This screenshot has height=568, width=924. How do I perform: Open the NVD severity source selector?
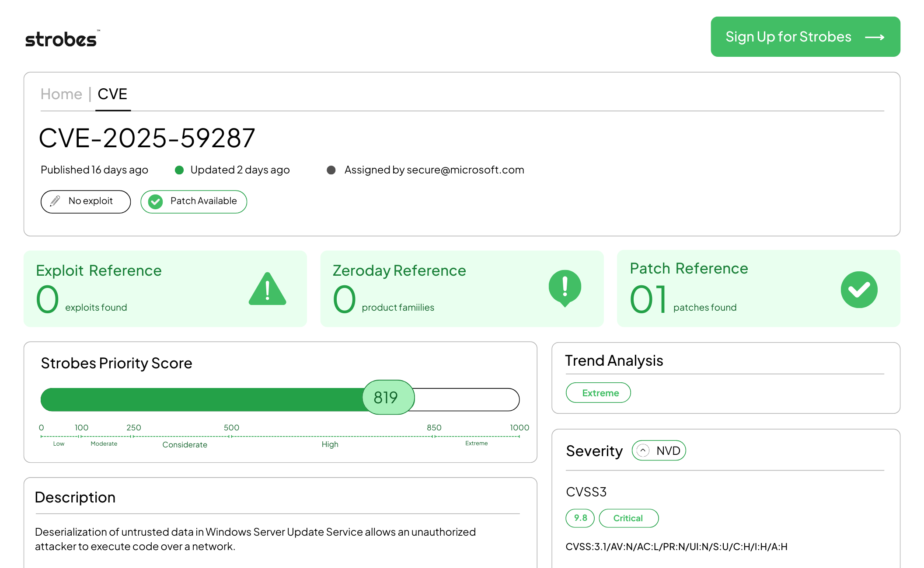pyautogui.click(x=659, y=450)
